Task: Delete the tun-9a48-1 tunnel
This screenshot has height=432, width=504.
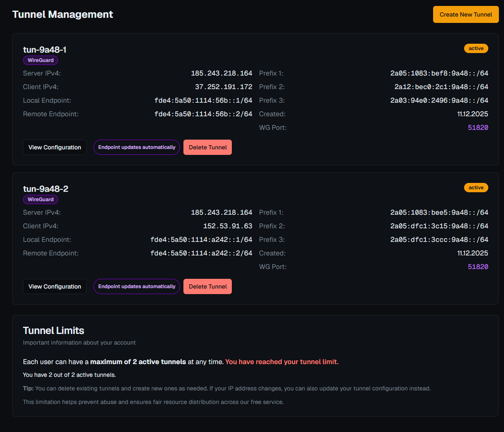Action: (x=208, y=147)
